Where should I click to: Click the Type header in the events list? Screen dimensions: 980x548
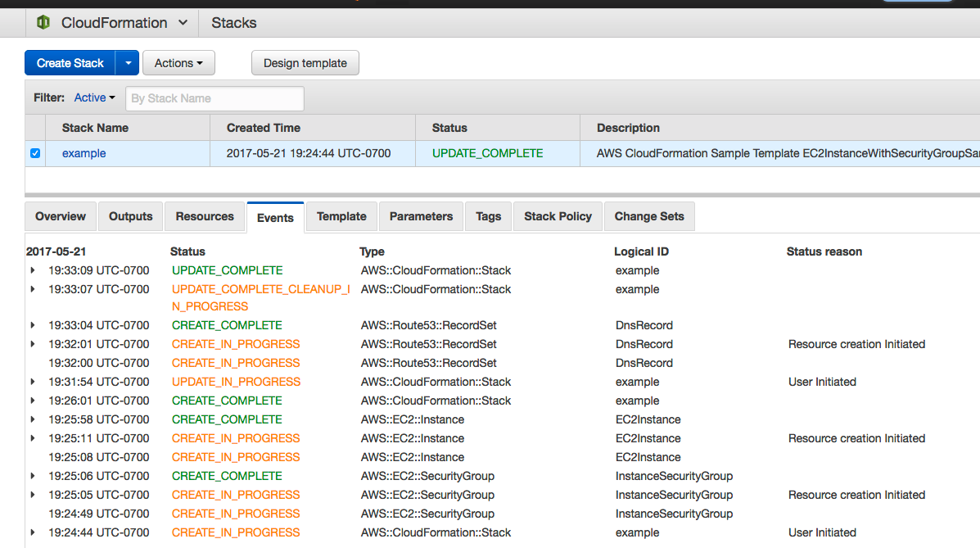click(372, 251)
